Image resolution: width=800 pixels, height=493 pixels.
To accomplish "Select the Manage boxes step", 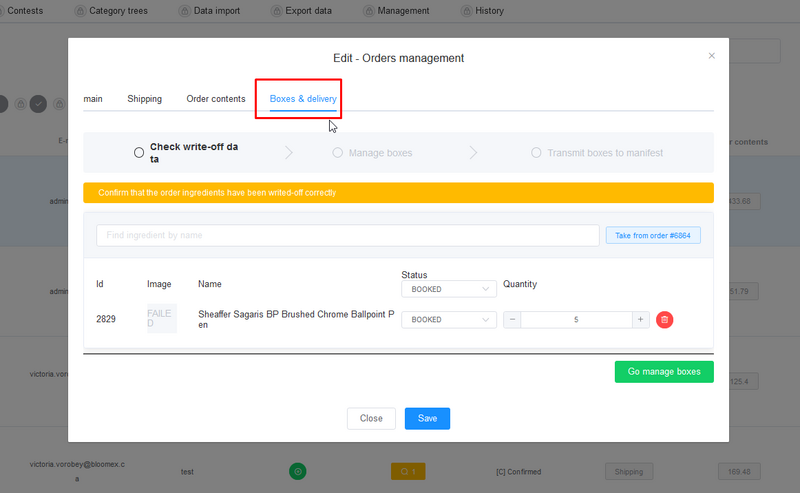I will click(372, 153).
